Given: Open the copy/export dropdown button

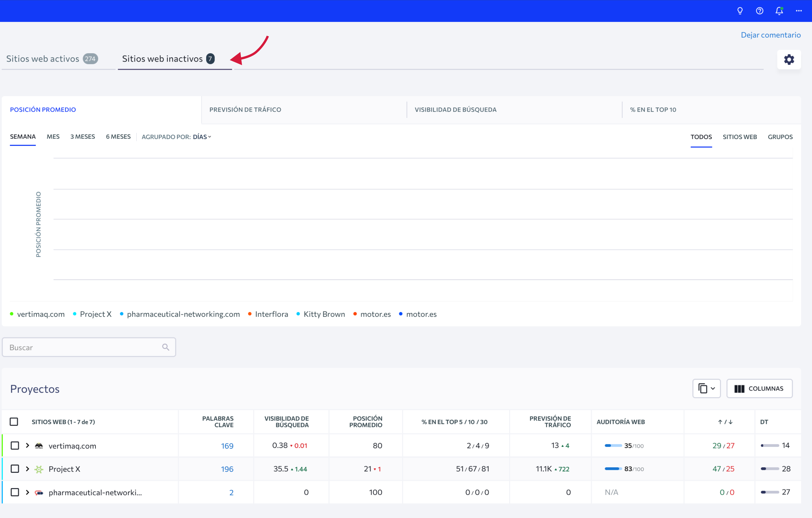Looking at the screenshot, I should pos(706,389).
